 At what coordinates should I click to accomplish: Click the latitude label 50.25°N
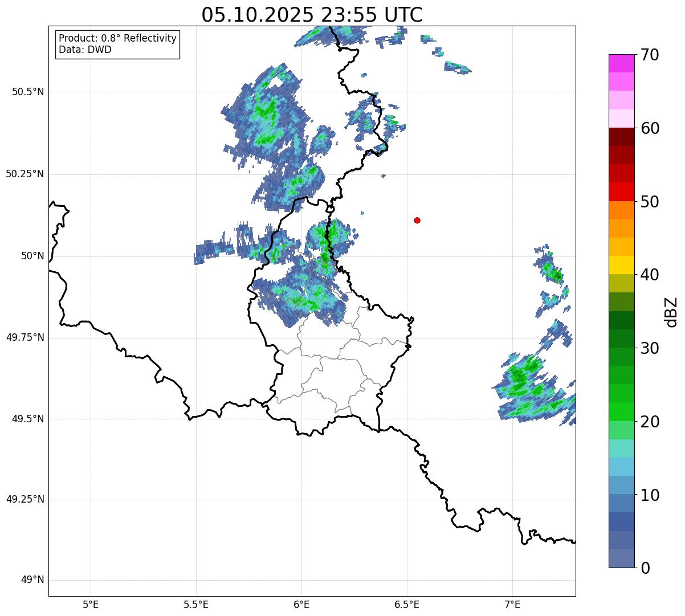[25, 174]
